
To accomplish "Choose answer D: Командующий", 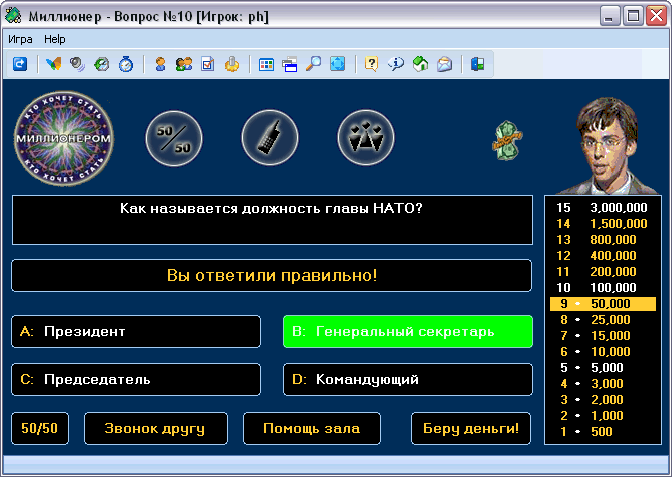I will 407,379.
